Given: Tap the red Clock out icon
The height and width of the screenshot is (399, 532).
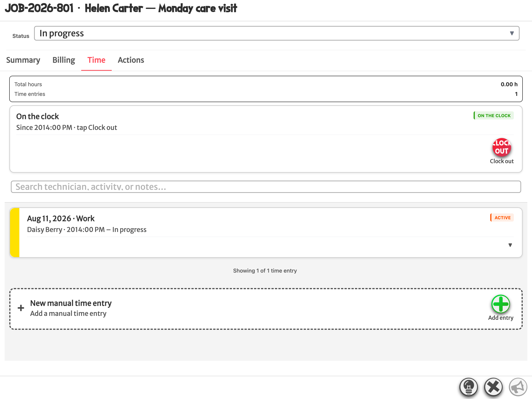Looking at the screenshot, I should pyautogui.click(x=501, y=147).
